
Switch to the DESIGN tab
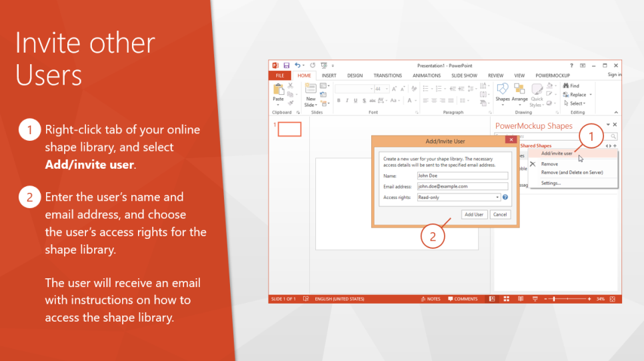(x=355, y=75)
